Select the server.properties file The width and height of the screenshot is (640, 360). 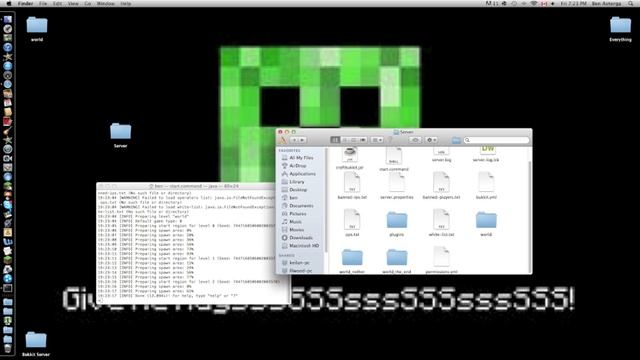[397, 186]
